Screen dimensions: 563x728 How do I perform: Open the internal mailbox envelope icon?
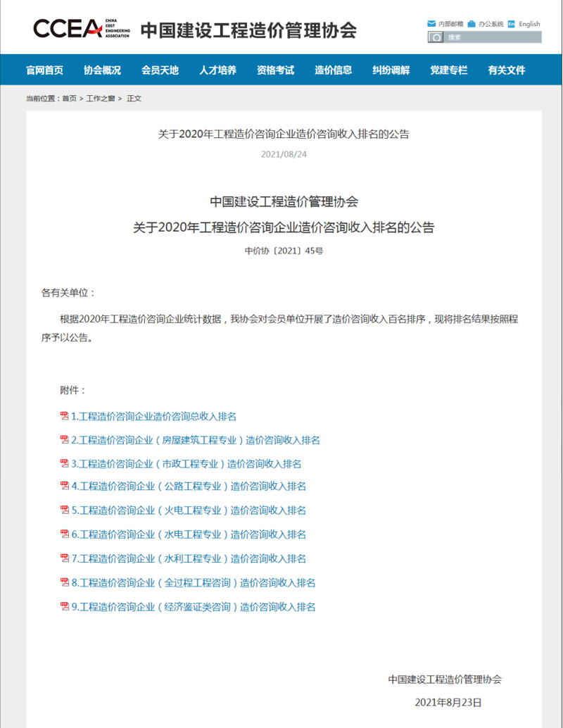tap(431, 24)
